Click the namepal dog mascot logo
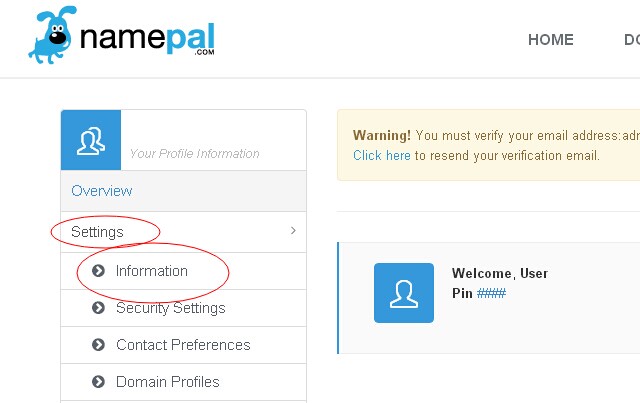640x403 pixels. click(52, 38)
